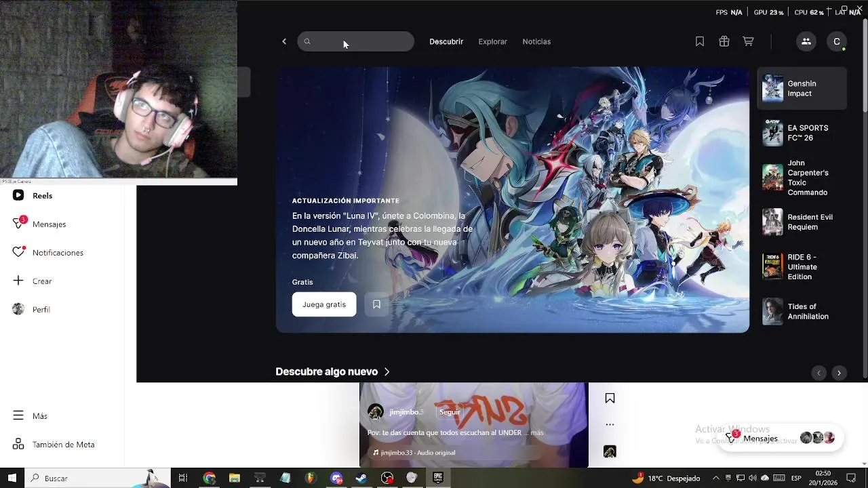Click the Epic store search field
The height and width of the screenshot is (488, 868).
click(x=356, y=41)
